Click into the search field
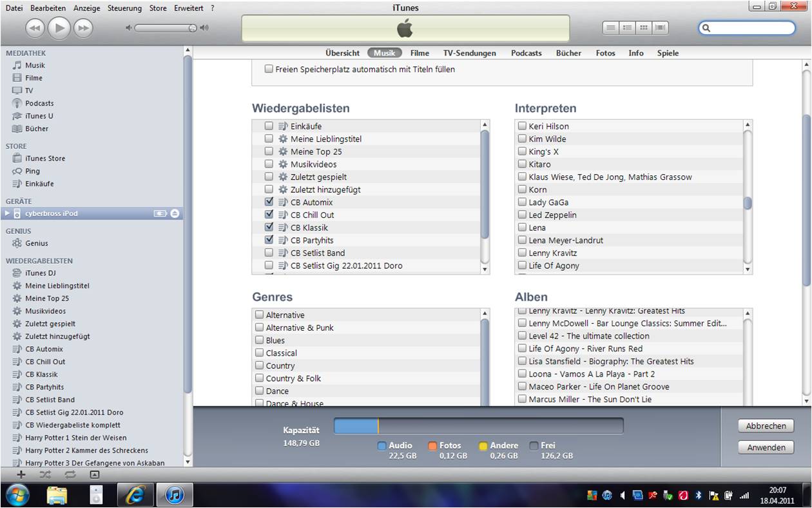This screenshot has width=812, height=508. pos(747,28)
